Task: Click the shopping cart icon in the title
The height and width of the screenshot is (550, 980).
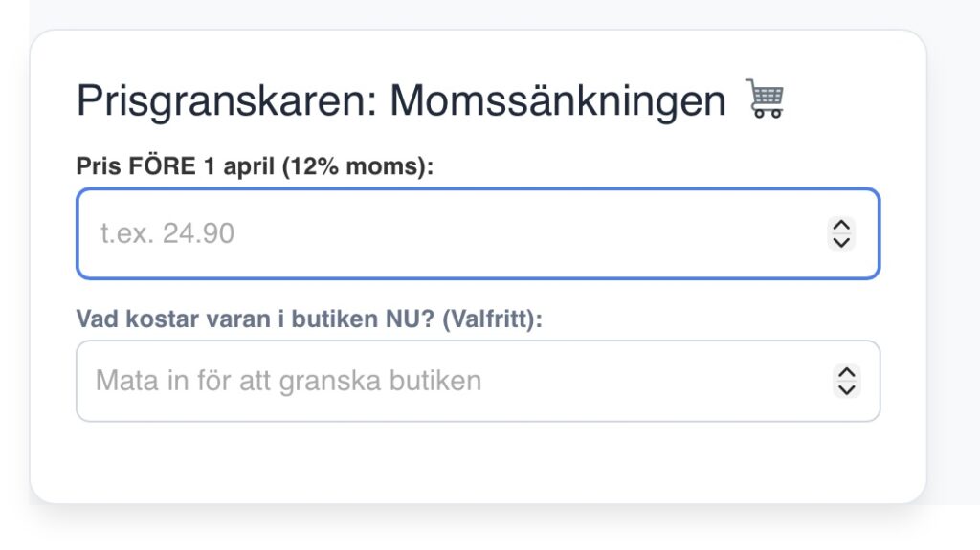Action: (766, 99)
